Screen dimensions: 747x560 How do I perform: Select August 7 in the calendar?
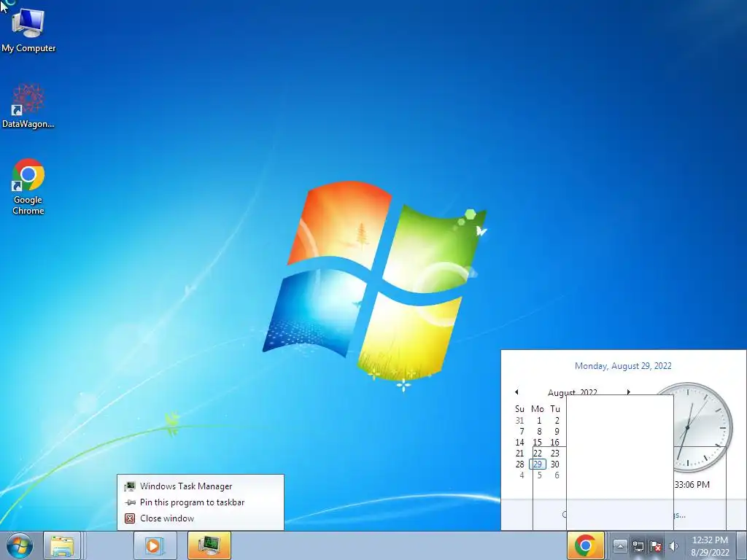(521, 432)
